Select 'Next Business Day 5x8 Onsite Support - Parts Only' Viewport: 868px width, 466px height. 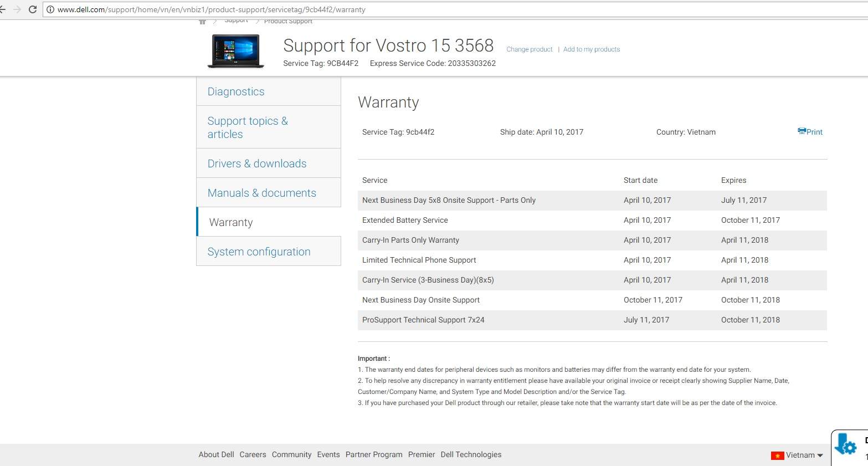449,200
